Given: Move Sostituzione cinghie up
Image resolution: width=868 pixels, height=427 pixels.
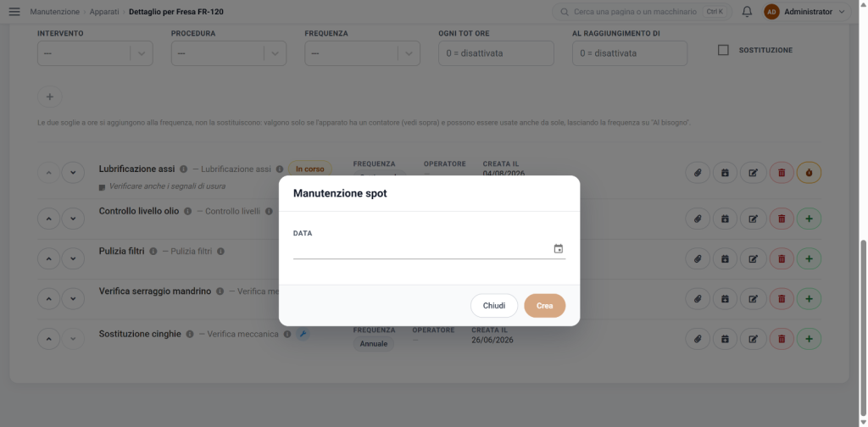Looking at the screenshot, I should click(48, 339).
